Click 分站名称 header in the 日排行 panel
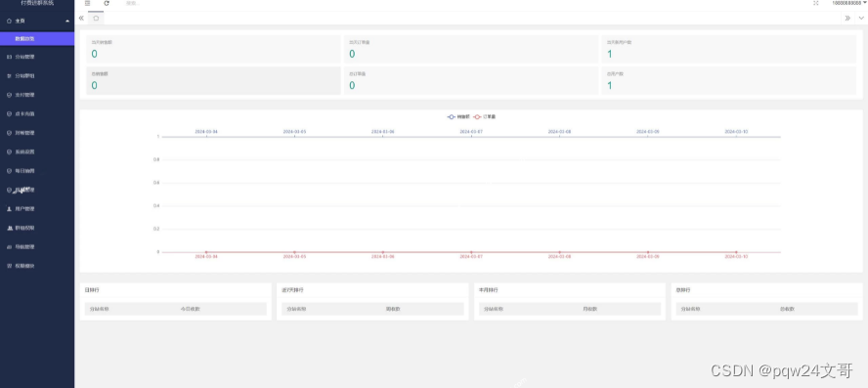Image resolution: width=868 pixels, height=388 pixels. click(x=100, y=309)
